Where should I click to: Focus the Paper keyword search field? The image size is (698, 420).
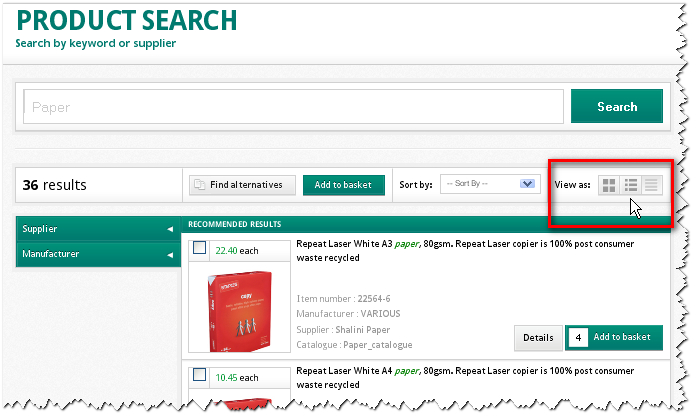point(294,107)
